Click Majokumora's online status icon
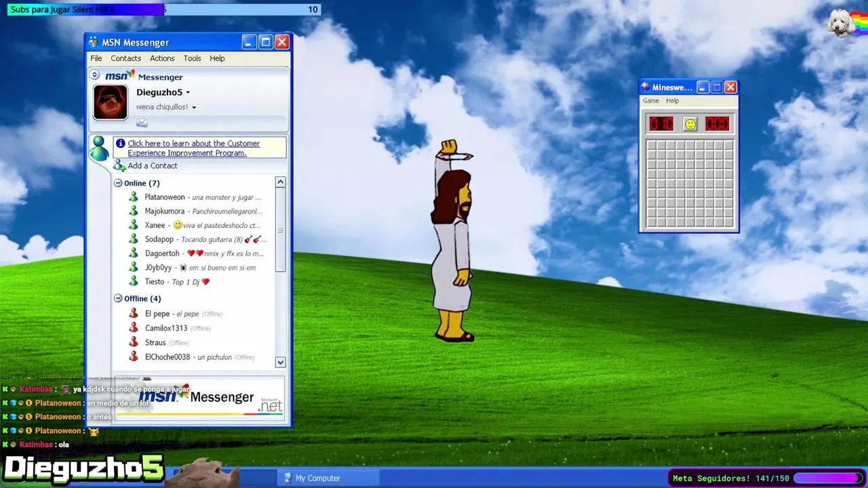 (134, 211)
